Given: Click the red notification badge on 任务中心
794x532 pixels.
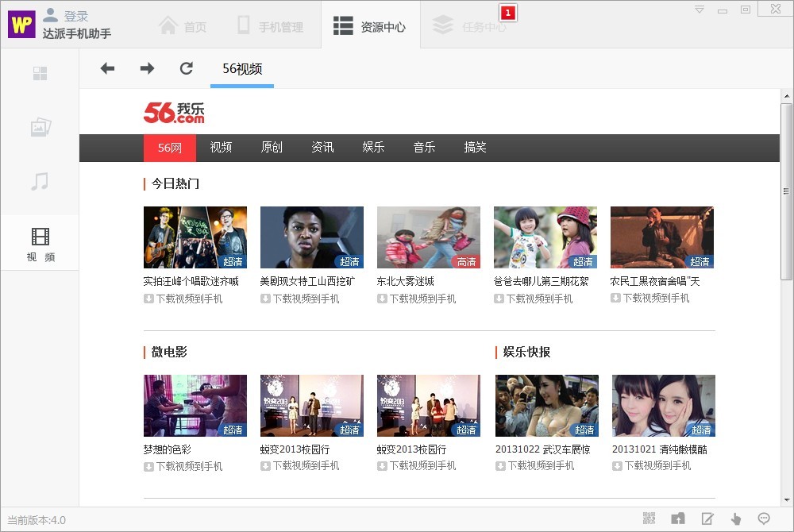Looking at the screenshot, I should pyautogui.click(x=508, y=13).
